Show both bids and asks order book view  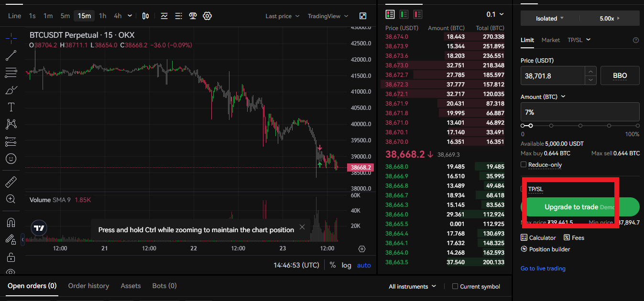tap(390, 14)
